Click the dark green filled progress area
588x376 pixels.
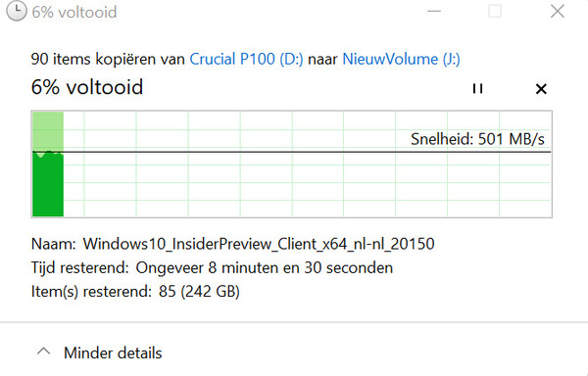click(x=48, y=185)
